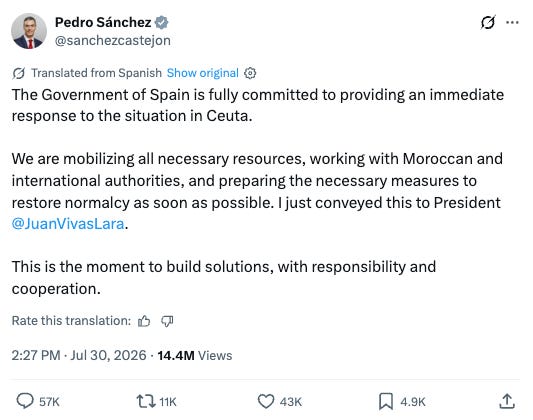Screen dimensions: 533x420
Task: Click the 2:27 PM Jul 30, 2026 timestamp
Action: coord(79,355)
